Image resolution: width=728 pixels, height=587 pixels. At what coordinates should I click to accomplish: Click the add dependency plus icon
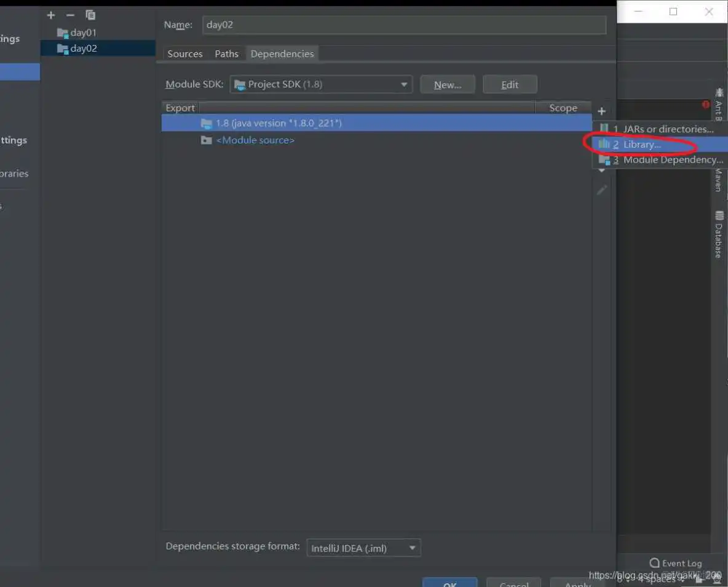pos(601,111)
